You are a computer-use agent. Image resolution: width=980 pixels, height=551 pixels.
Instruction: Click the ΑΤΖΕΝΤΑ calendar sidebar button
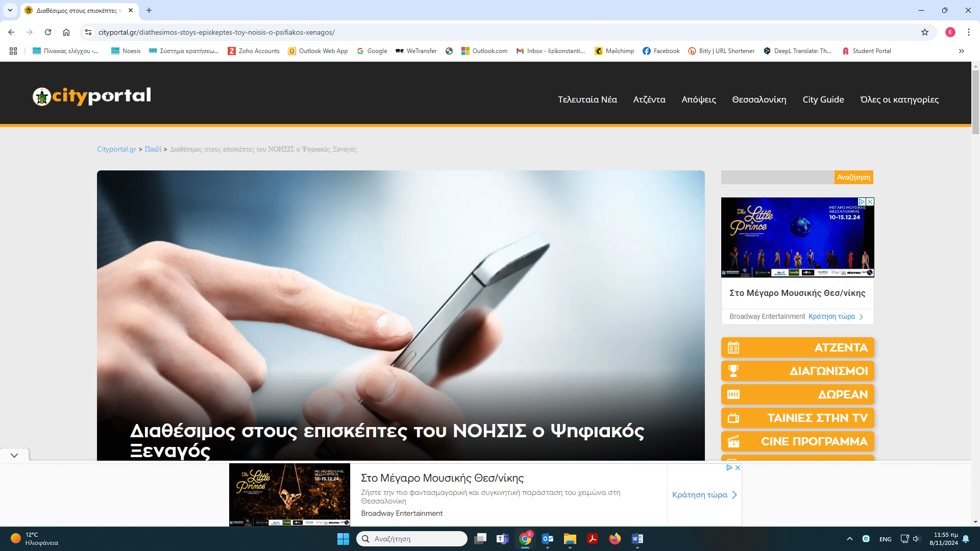797,347
